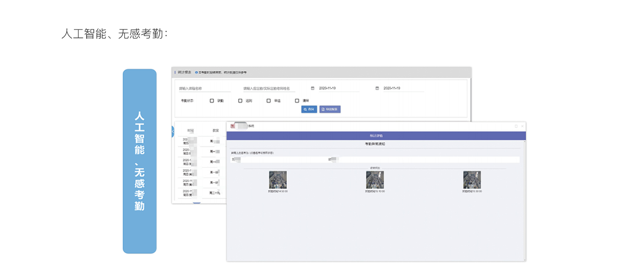Click the app logo icon in popup title bar
Screen dimensions: 644x272
(x=233, y=126)
